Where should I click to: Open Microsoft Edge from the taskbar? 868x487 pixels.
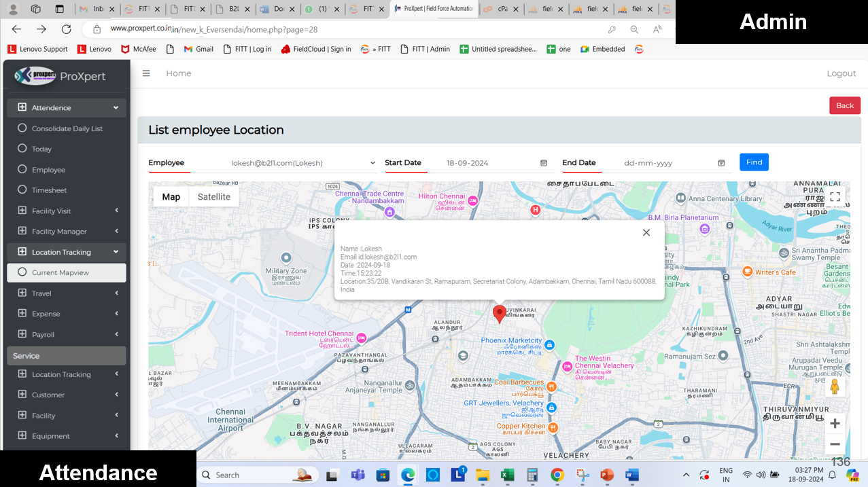pos(408,475)
